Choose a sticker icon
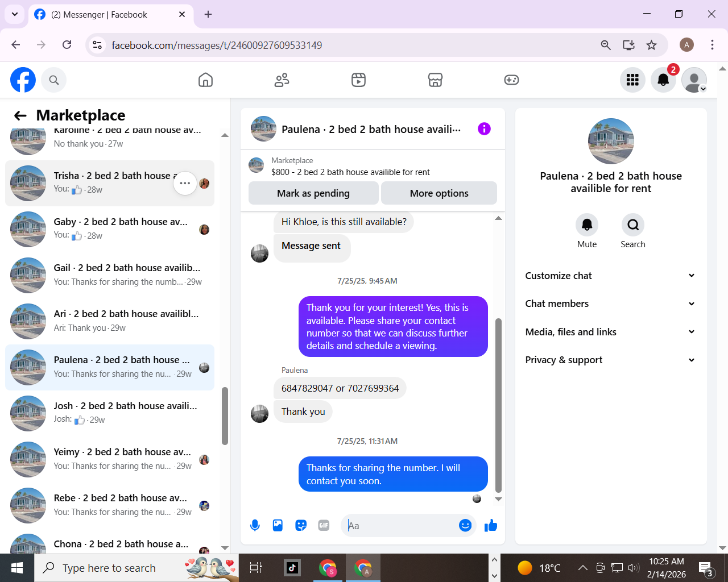The width and height of the screenshot is (728, 582). pos(301,526)
